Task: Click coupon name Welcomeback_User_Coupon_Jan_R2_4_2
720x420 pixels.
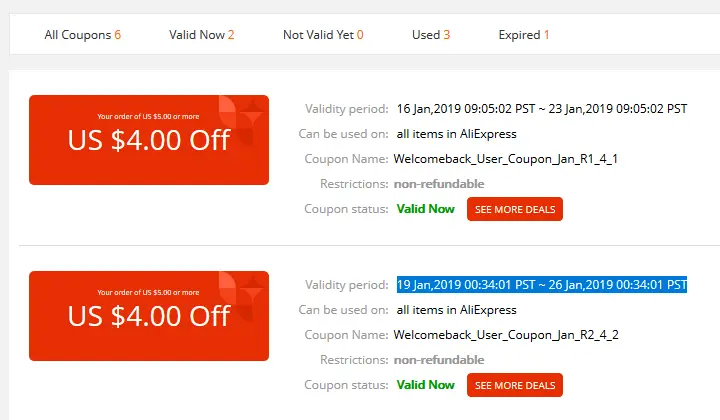Action: coord(506,335)
